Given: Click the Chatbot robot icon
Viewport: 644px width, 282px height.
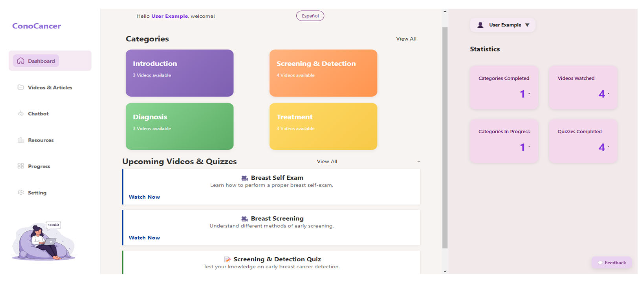Looking at the screenshot, I should 21,114.
